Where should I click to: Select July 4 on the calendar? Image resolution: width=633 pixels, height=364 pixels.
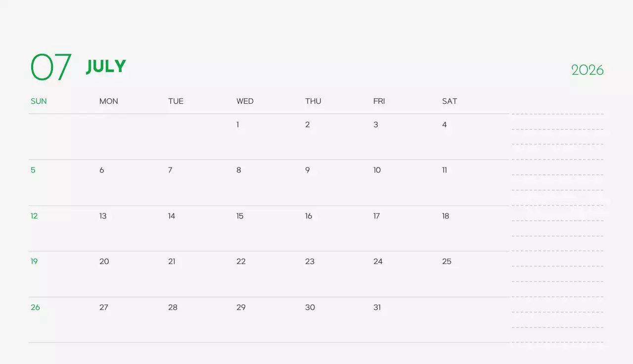[444, 125]
